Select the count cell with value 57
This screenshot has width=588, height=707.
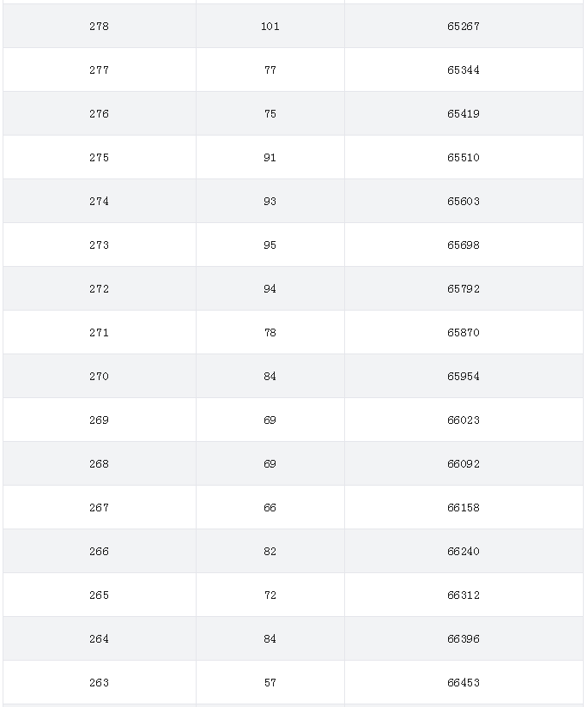pos(270,682)
